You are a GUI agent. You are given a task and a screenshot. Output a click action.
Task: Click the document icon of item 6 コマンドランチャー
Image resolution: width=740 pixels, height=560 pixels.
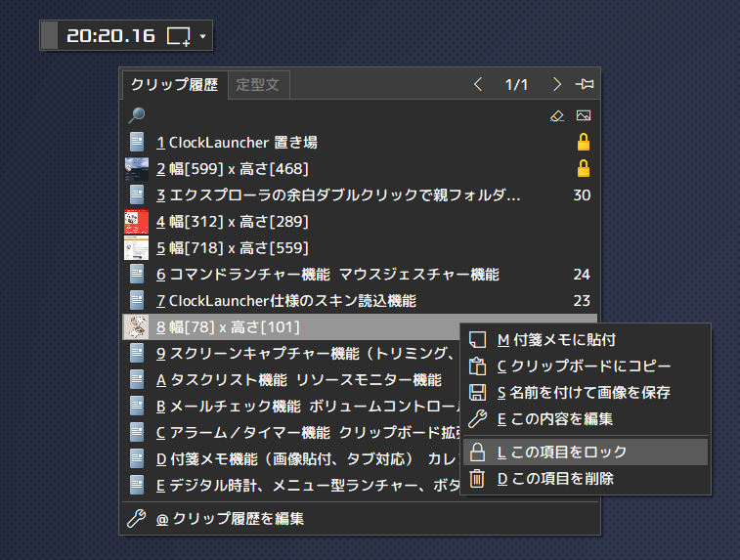click(137, 274)
